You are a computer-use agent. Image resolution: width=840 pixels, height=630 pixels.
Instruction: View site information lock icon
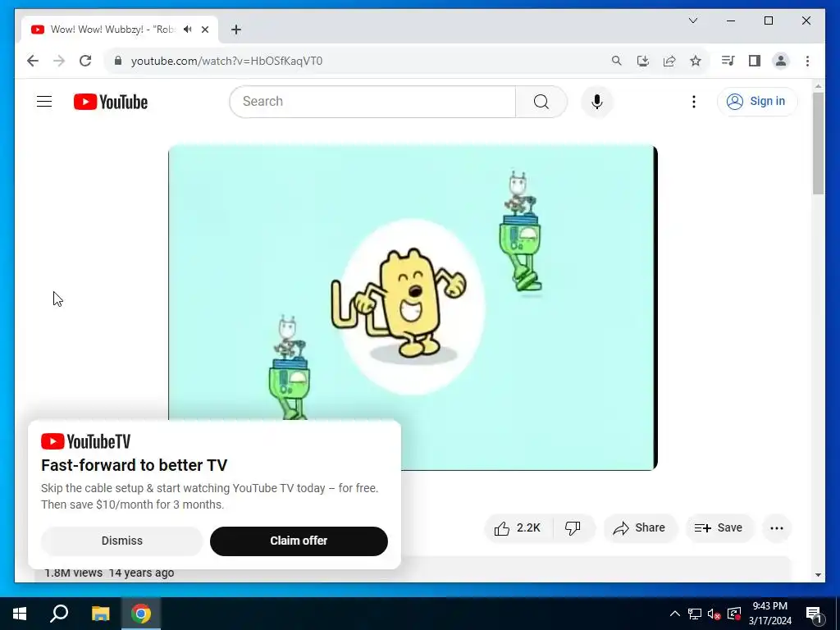click(118, 61)
